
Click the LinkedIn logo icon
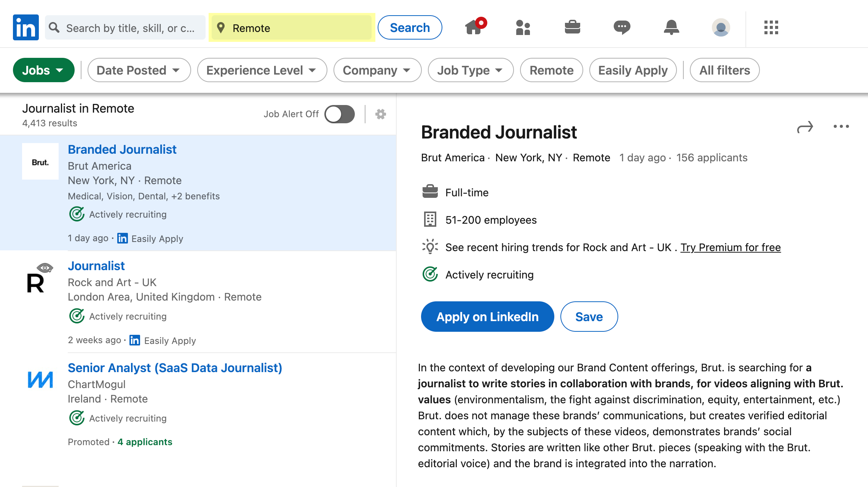[26, 27]
